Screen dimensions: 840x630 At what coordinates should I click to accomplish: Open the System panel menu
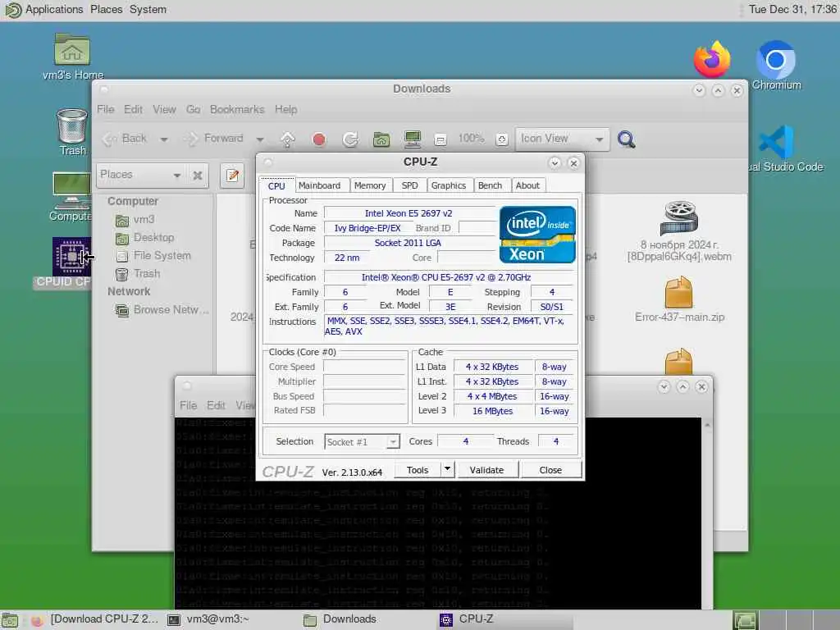148,10
